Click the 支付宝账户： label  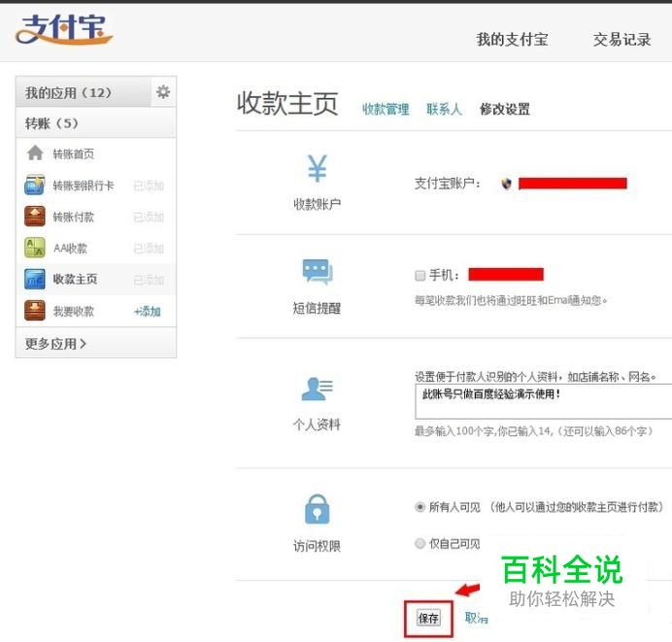[x=448, y=184]
